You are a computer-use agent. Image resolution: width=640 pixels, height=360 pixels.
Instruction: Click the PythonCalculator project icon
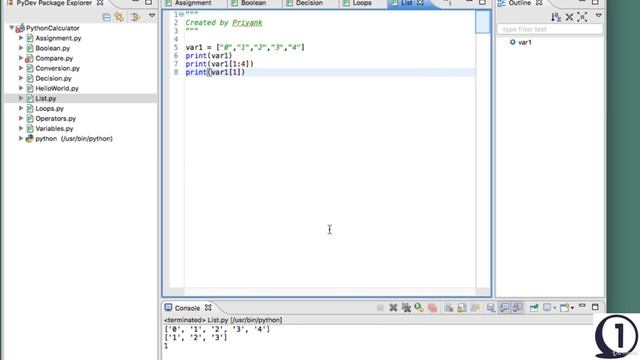point(20,28)
